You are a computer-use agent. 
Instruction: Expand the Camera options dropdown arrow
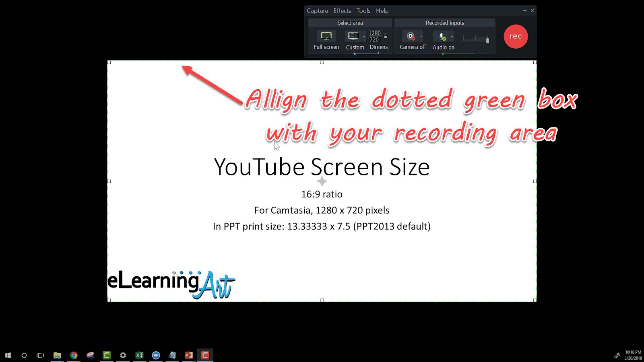pyautogui.click(x=421, y=36)
